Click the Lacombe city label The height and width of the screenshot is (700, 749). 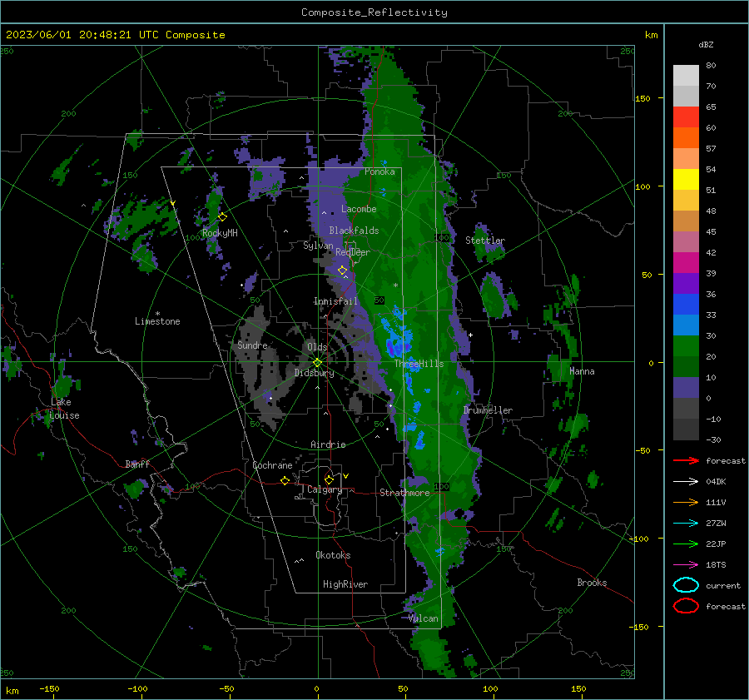pos(359,209)
